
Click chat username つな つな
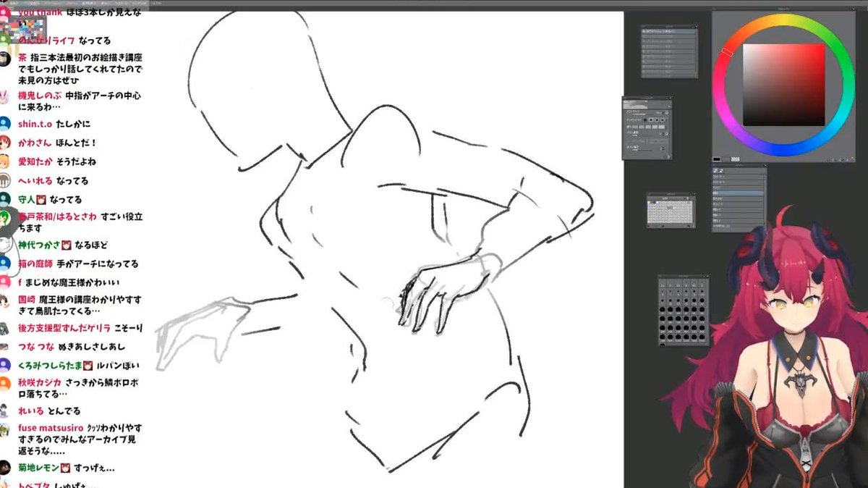tap(36, 347)
